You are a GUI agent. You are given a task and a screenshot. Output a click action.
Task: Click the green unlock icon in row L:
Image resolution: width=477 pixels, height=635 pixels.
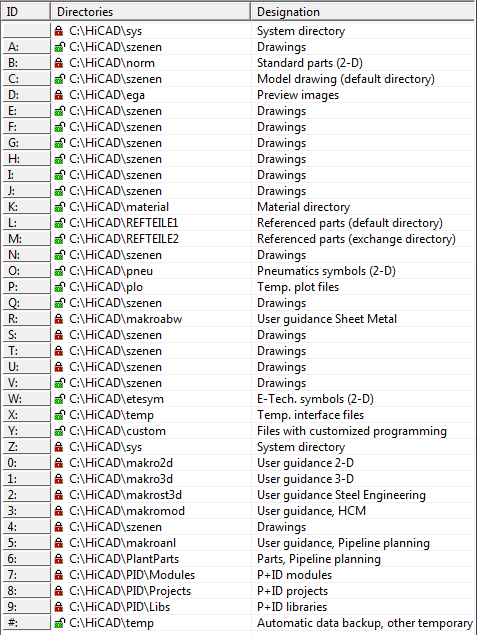click(x=60, y=223)
